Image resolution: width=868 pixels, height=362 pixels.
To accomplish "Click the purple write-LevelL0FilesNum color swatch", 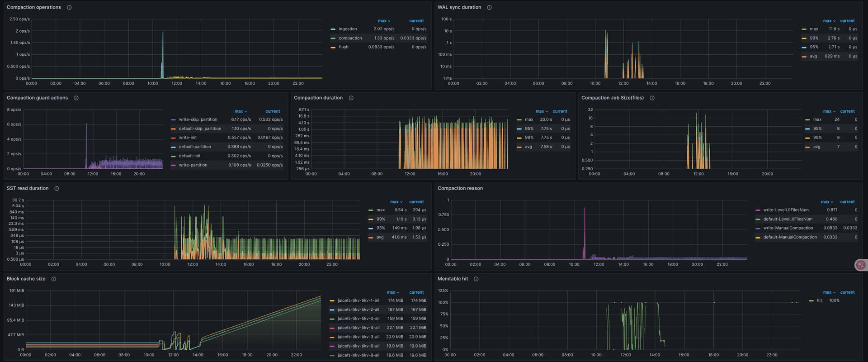I will click(758, 210).
